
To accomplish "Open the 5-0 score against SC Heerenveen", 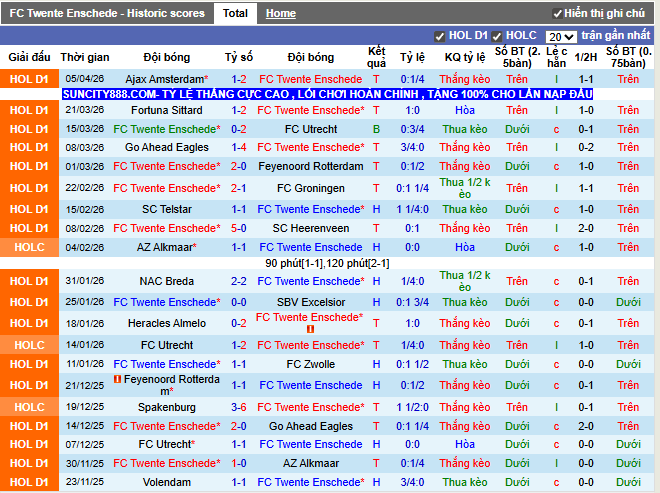I will (x=239, y=228).
